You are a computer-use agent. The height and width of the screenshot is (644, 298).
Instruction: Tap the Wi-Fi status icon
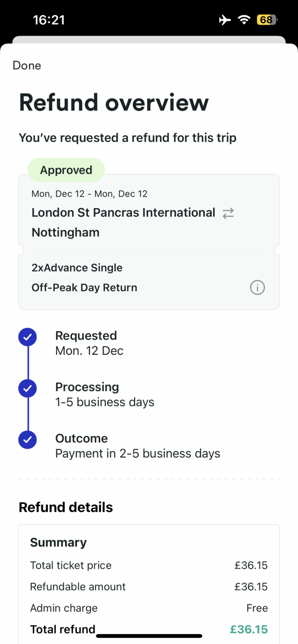pyautogui.click(x=244, y=20)
